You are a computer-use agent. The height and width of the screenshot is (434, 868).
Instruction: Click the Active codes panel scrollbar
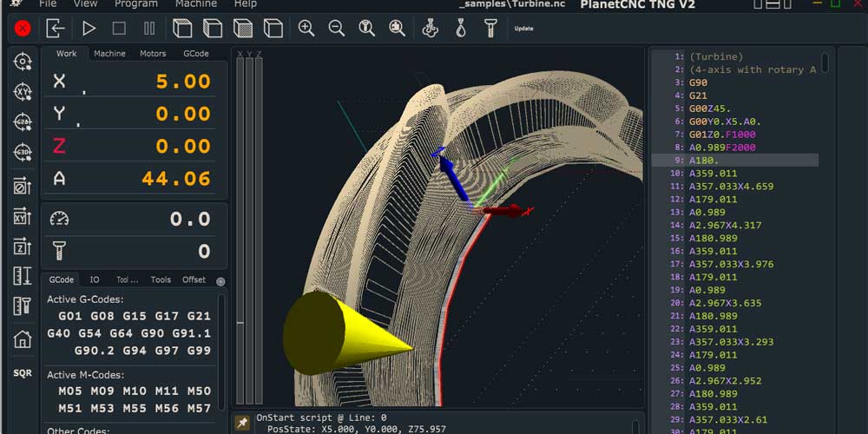click(221, 352)
